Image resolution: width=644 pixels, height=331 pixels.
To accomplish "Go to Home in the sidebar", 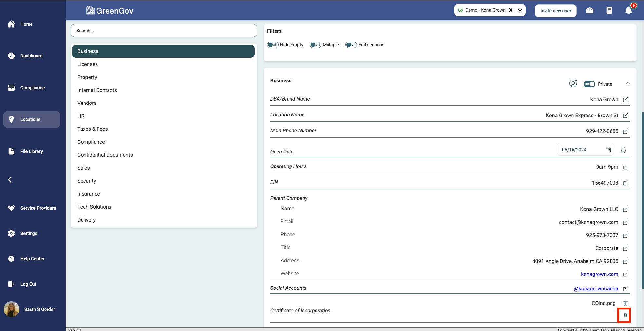I will [x=32, y=24].
